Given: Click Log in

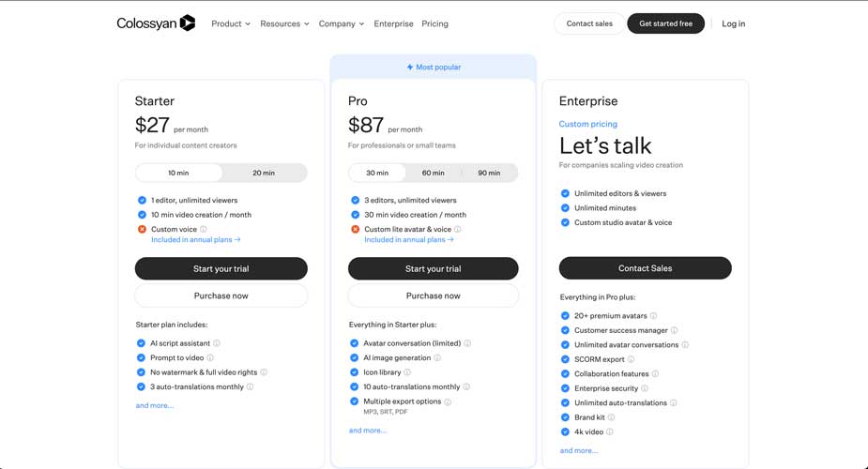Looking at the screenshot, I should tap(733, 23).
